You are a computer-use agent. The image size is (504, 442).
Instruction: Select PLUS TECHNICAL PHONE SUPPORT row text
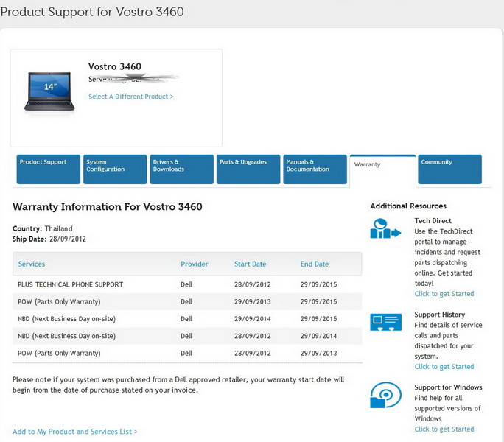click(x=71, y=284)
